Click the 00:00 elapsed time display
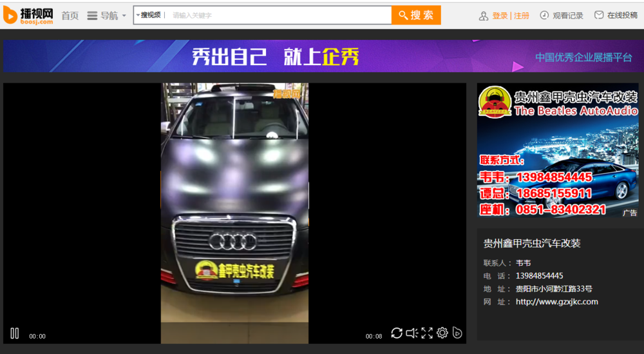This screenshot has height=354, width=644. (37, 337)
